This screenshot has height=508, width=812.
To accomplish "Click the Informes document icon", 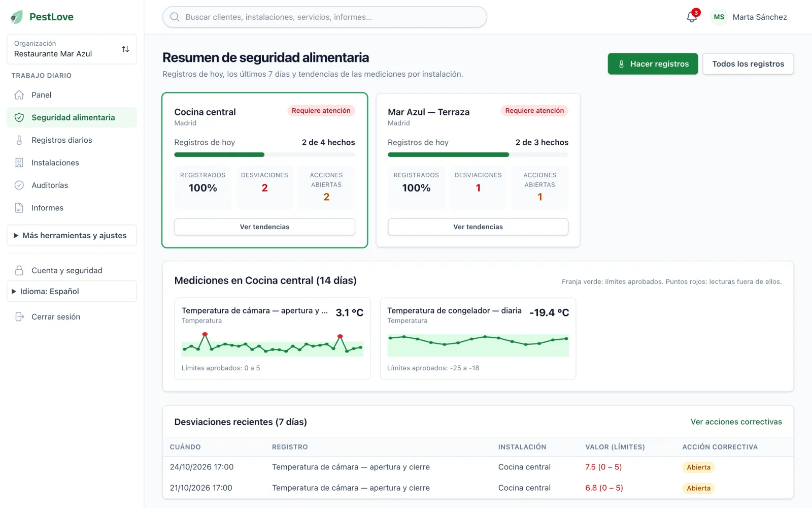I will [x=19, y=208].
